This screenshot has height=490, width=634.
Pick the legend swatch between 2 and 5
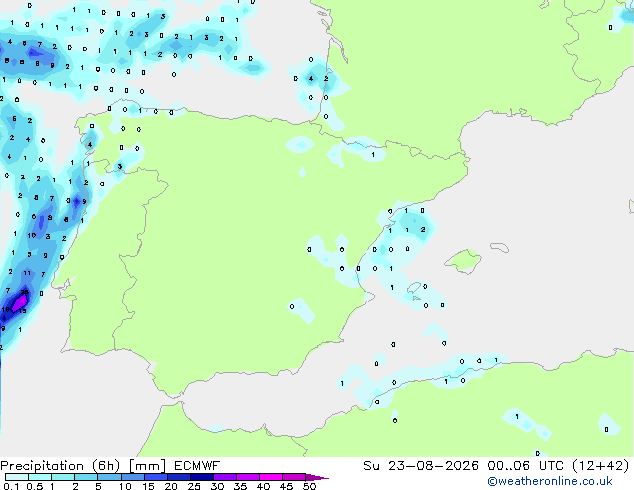click(86, 477)
